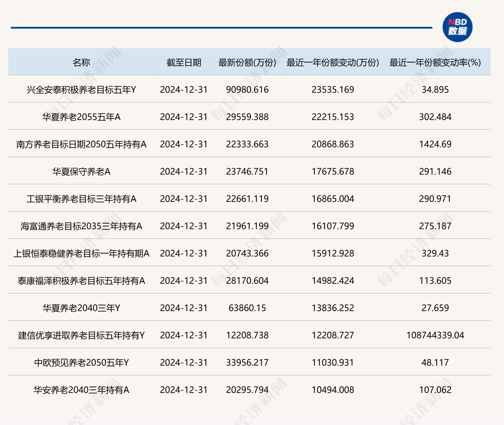Click the latest share value 22661.119
The image size is (504, 425).
tap(247, 199)
